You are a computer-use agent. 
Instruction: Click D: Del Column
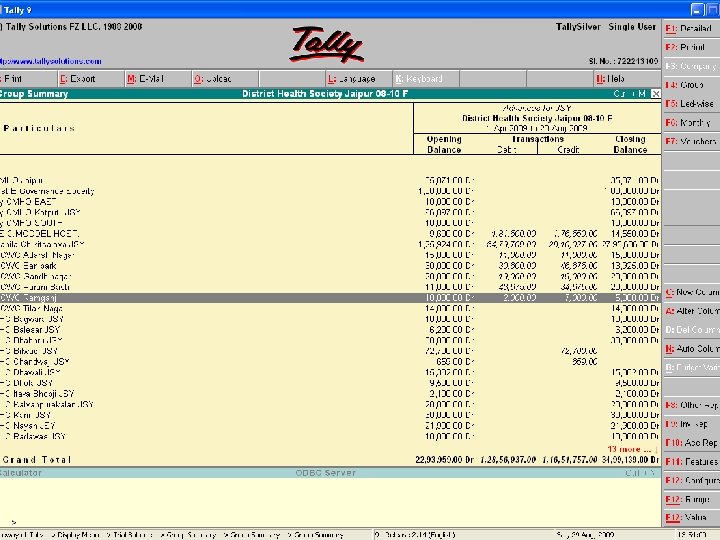691,330
